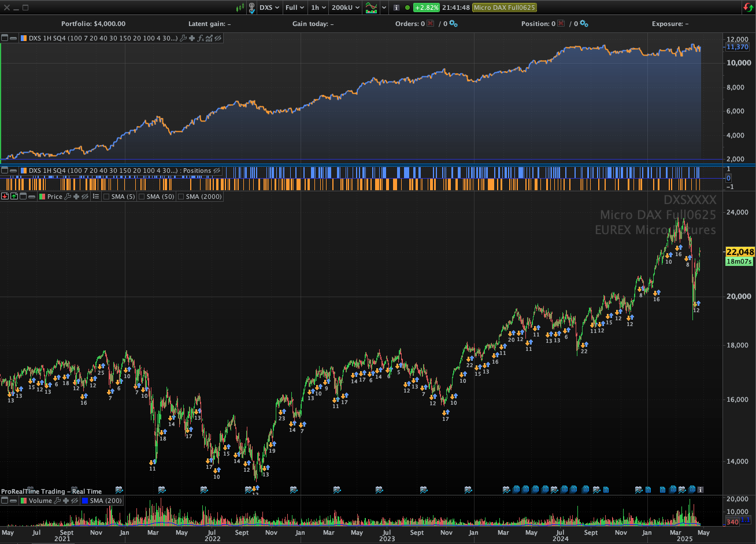Click the DXS 1H SQ4 Positions label
The image size is (756, 544).
click(120, 171)
